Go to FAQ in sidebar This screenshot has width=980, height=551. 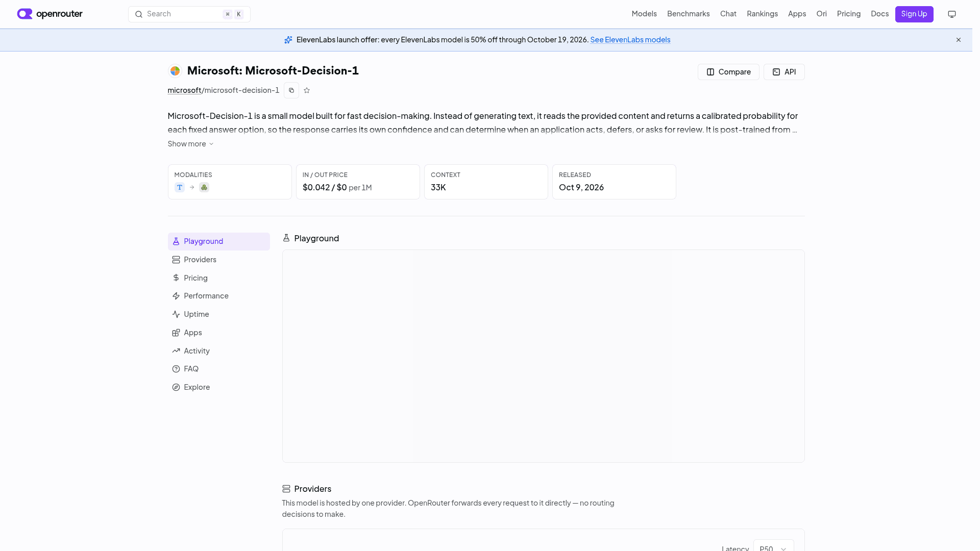(219, 369)
